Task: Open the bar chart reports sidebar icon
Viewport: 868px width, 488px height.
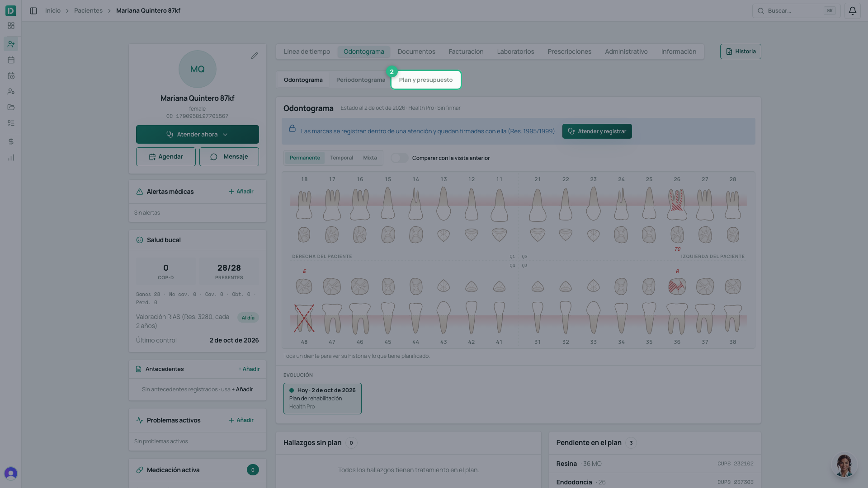Action: pyautogui.click(x=11, y=158)
